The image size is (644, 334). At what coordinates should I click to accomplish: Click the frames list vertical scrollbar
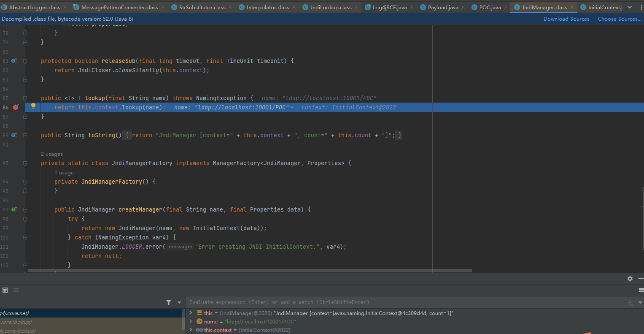(183, 319)
